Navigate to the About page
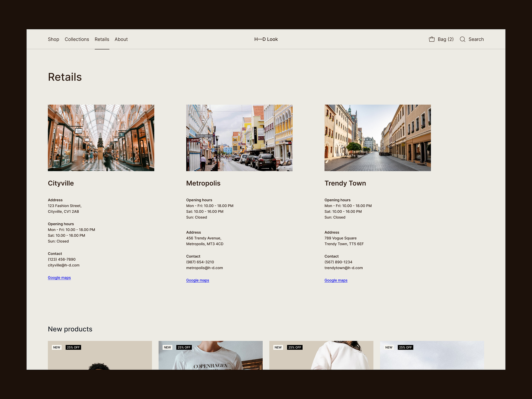Screen dimensions: 532x399 click(121, 39)
